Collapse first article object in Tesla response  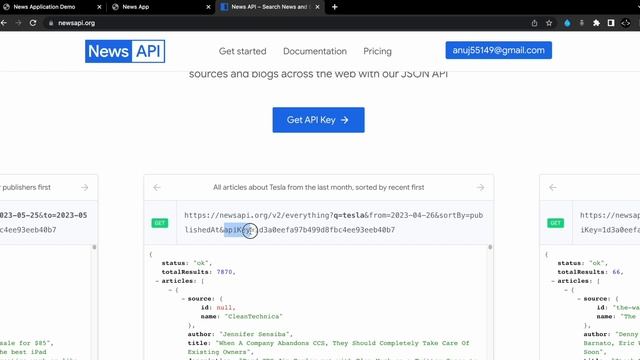click(170, 290)
